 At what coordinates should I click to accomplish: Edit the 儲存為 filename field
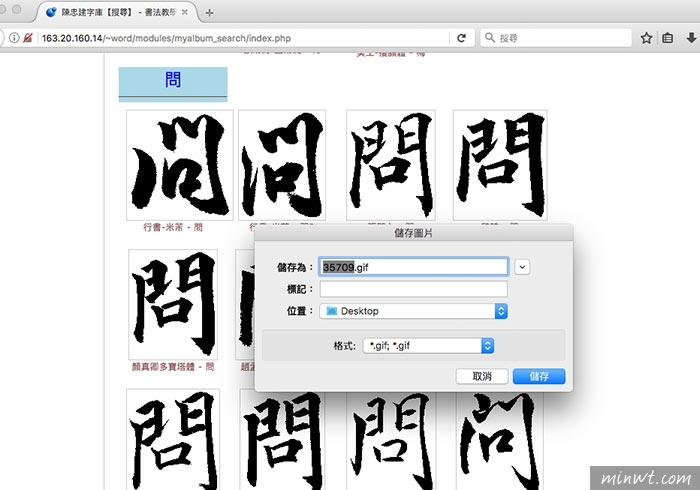coord(413,267)
